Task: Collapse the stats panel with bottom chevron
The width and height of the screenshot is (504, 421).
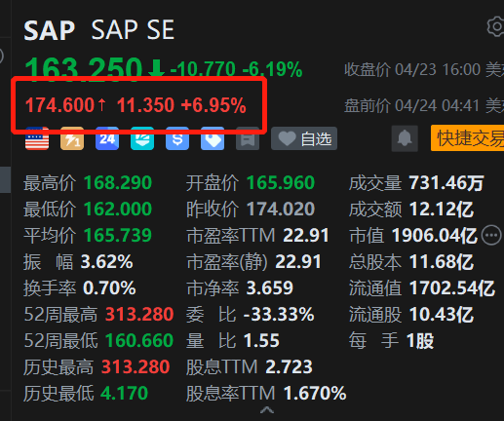Action: click(267, 410)
